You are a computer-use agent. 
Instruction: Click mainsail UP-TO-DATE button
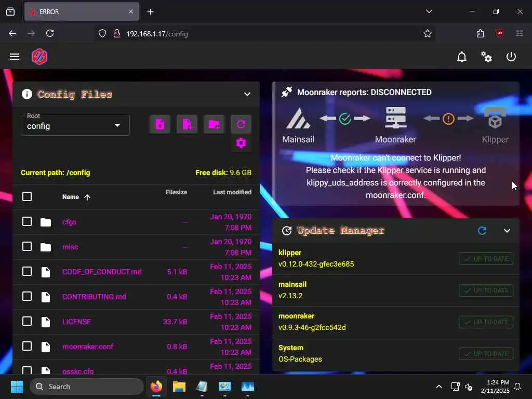[x=486, y=290]
